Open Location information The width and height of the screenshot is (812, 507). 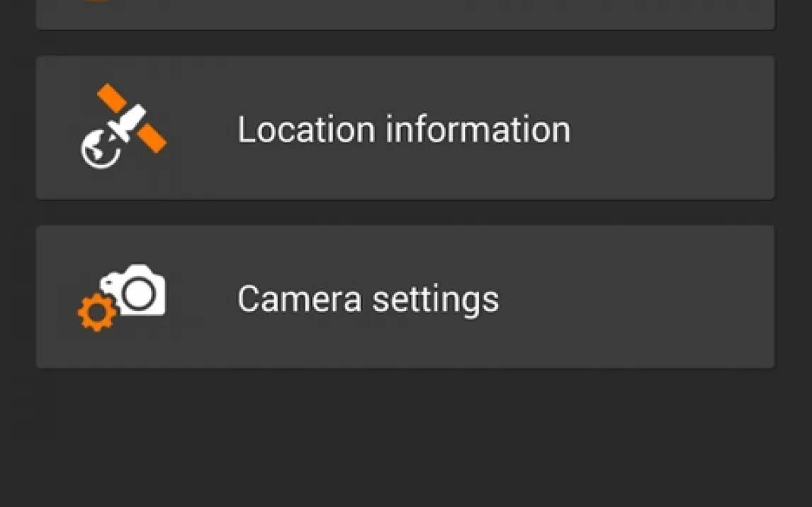tap(405, 128)
